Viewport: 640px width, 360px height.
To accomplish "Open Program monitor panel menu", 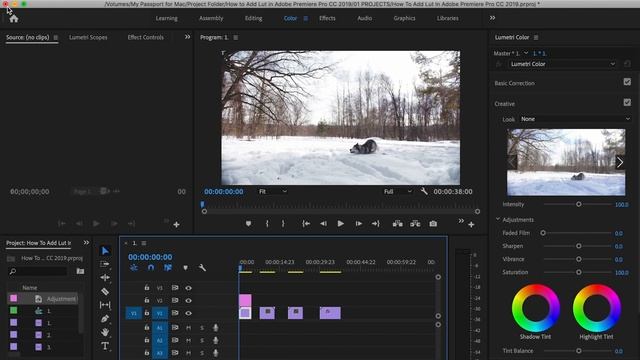I will click(236, 38).
